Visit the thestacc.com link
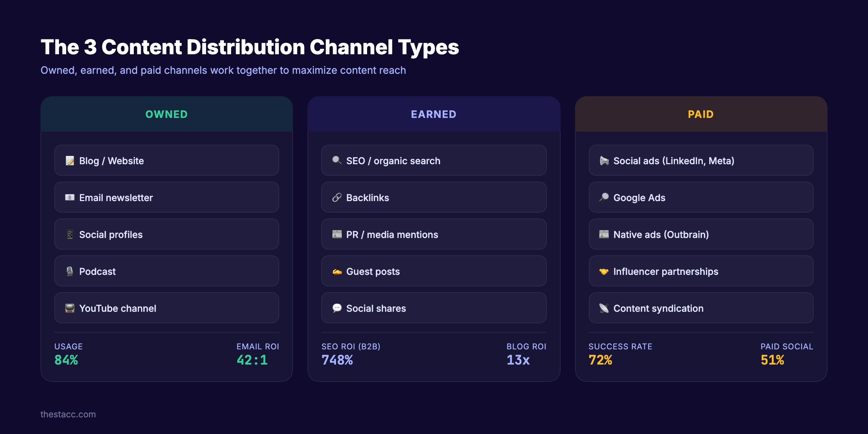Viewport: 868px width, 434px height. click(x=68, y=414)
